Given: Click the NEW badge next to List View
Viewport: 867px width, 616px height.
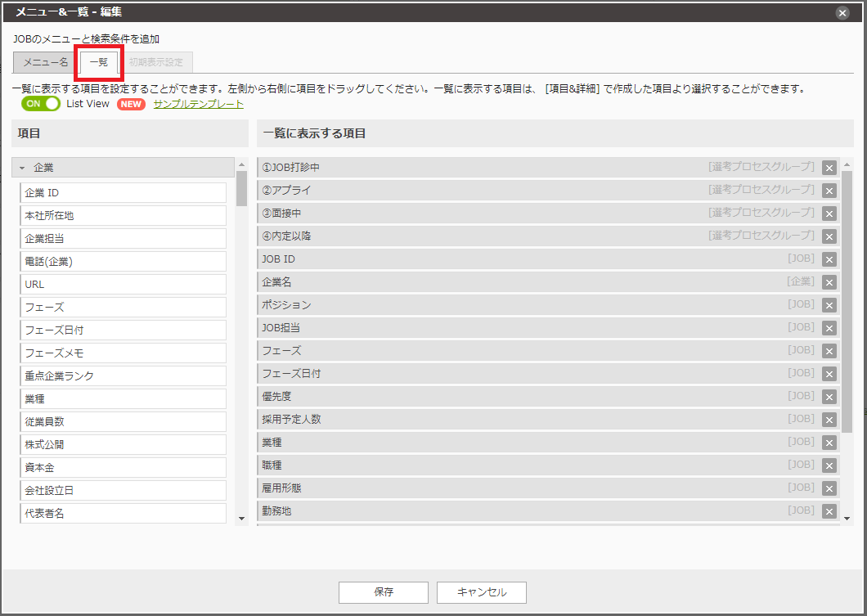Looking at the screenshot, I should tap(131, 104).
